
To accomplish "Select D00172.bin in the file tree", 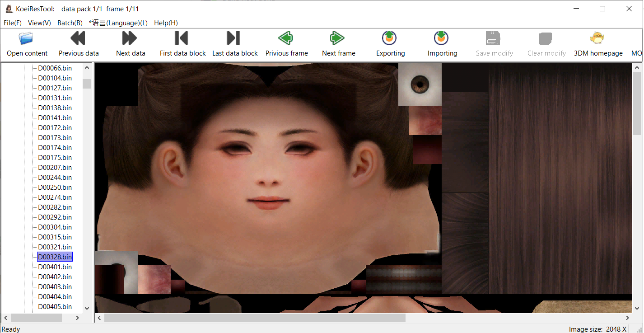I will pos(55,128).
